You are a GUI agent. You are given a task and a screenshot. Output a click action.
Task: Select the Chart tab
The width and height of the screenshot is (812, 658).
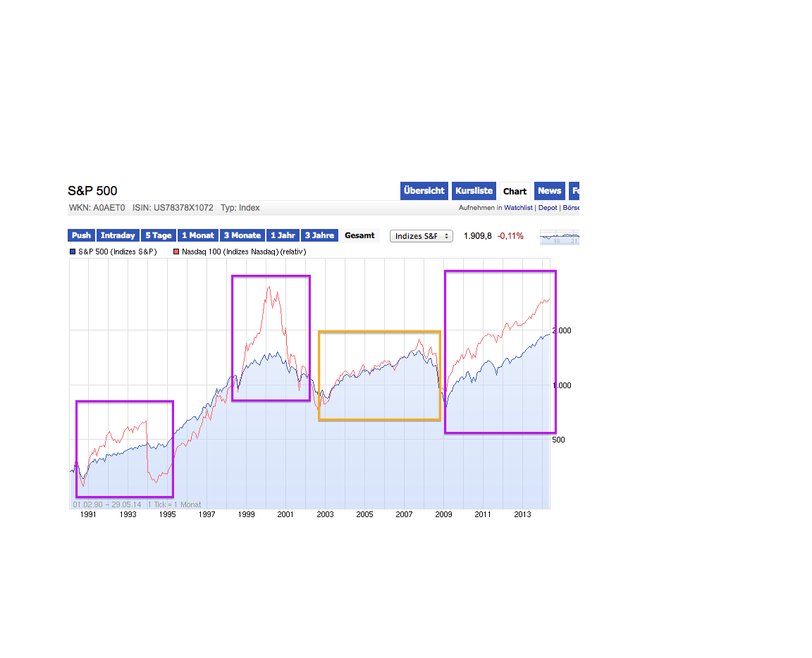(x=515, y=191)
